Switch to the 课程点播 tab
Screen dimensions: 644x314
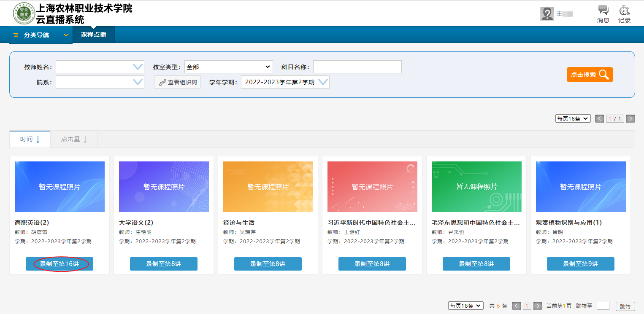click(94, 35)
